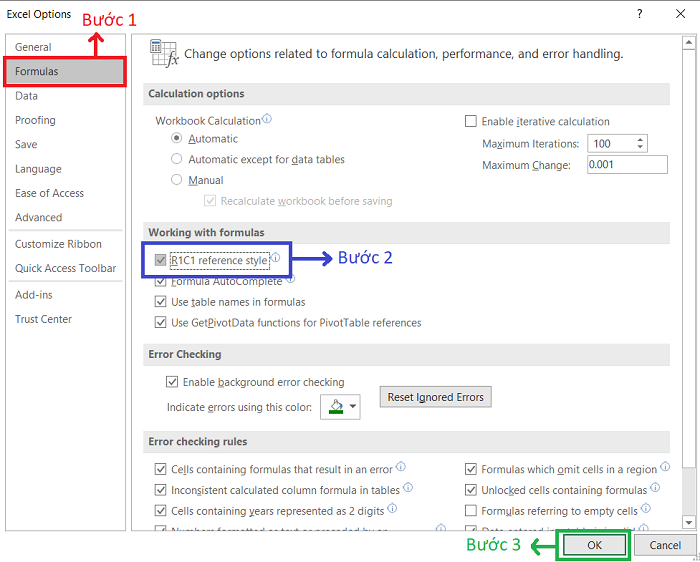Viewport: 700px width, 562px height.
Task: Open the Add-ins category
Action: click(65, 295)
